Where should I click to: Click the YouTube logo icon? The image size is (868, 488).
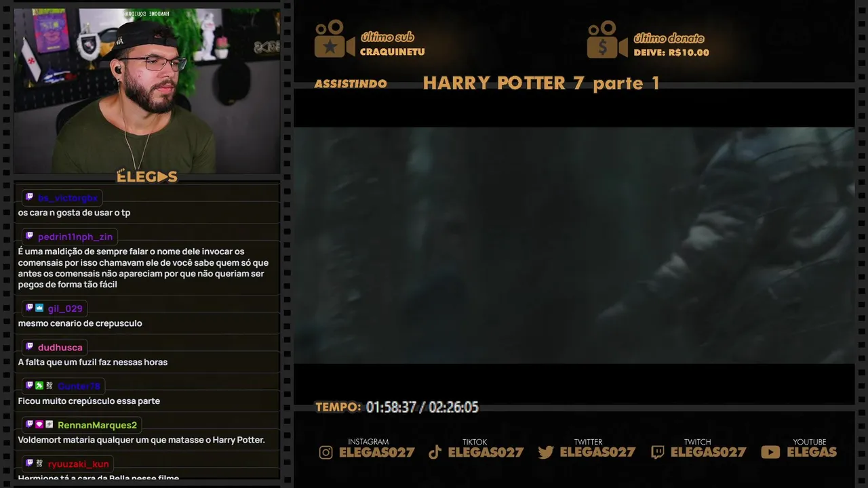point(770,452)
